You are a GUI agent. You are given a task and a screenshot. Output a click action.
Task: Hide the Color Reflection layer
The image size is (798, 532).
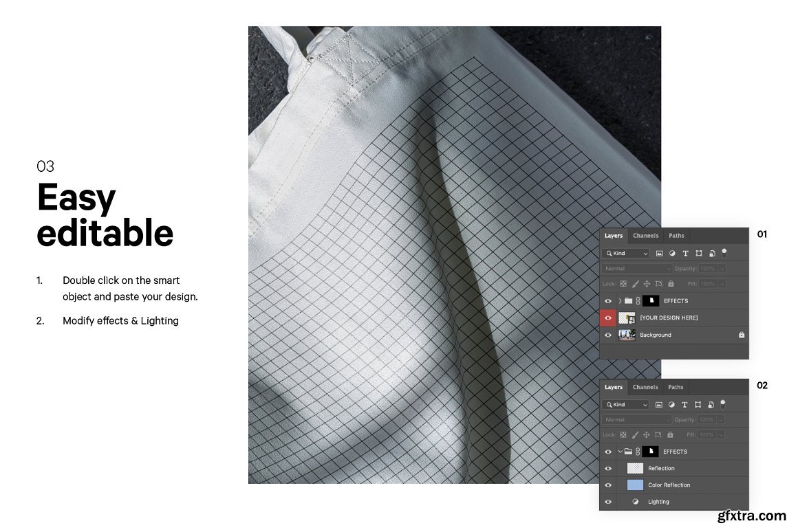(607, 485)
